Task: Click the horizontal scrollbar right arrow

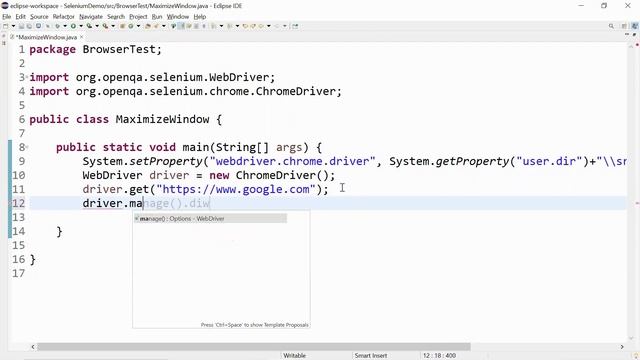Action: point(622,347)
